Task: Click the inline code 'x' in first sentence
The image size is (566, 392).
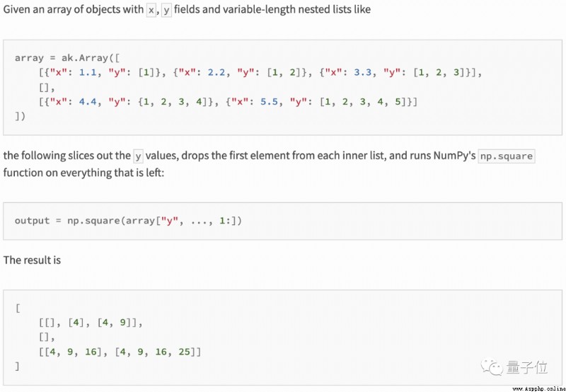Action: [x=151, y=10]
